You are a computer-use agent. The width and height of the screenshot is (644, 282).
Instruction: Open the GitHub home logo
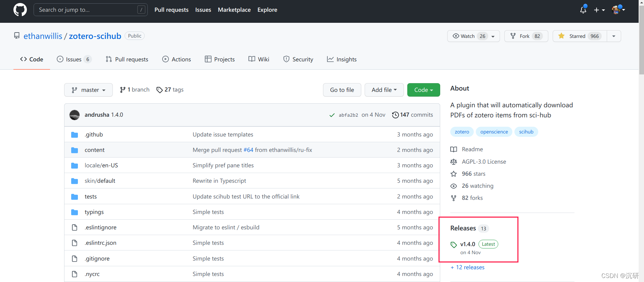20,10
